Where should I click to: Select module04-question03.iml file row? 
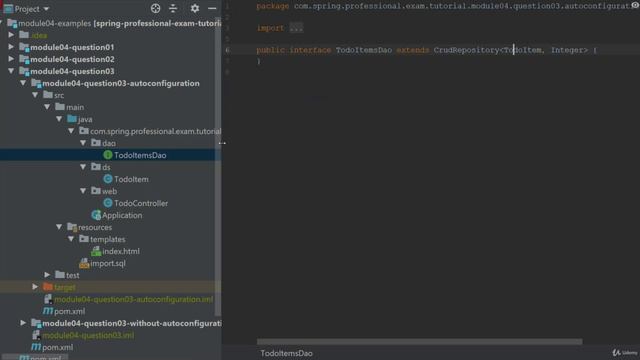tap(111, 335)
